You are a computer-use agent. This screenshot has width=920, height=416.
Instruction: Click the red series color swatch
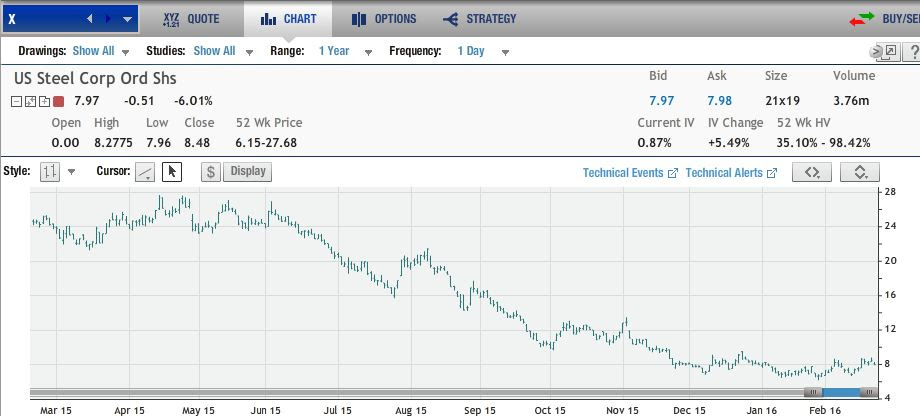click(x=59, y=101)
